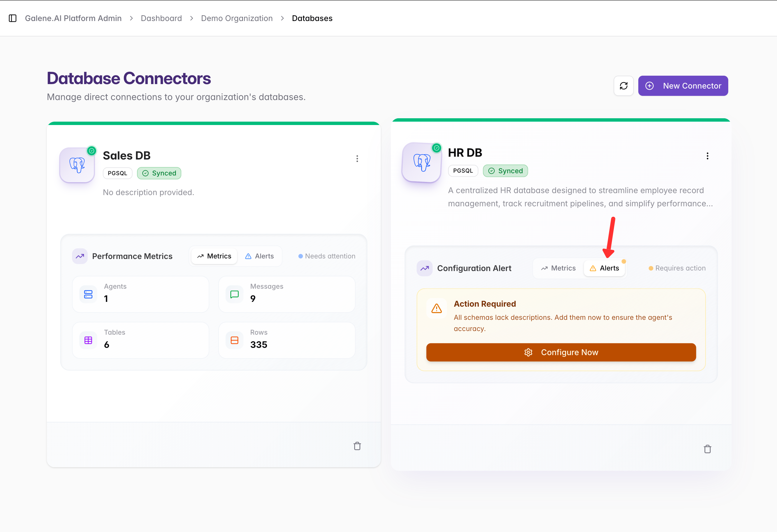Screen dimensions: 777x532
Task: Click the Sales DB PostgreSQL elephant icon
Action: click(77, 165)
